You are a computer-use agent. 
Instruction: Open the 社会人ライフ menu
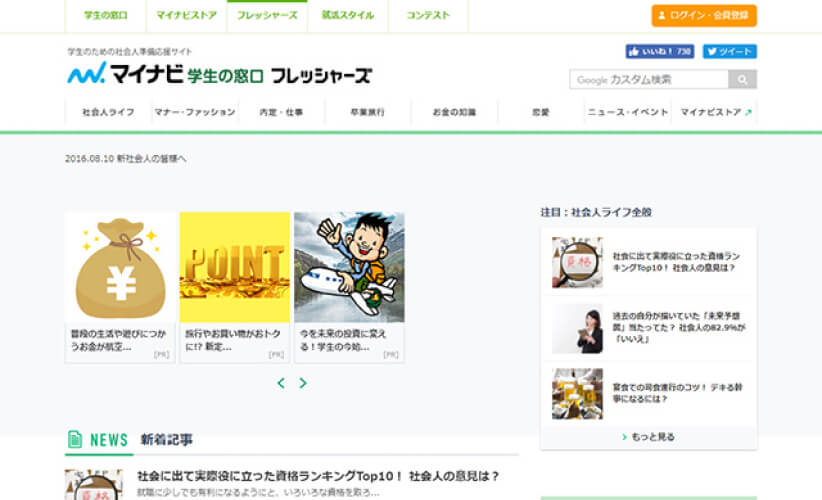[x=109, y=112]
